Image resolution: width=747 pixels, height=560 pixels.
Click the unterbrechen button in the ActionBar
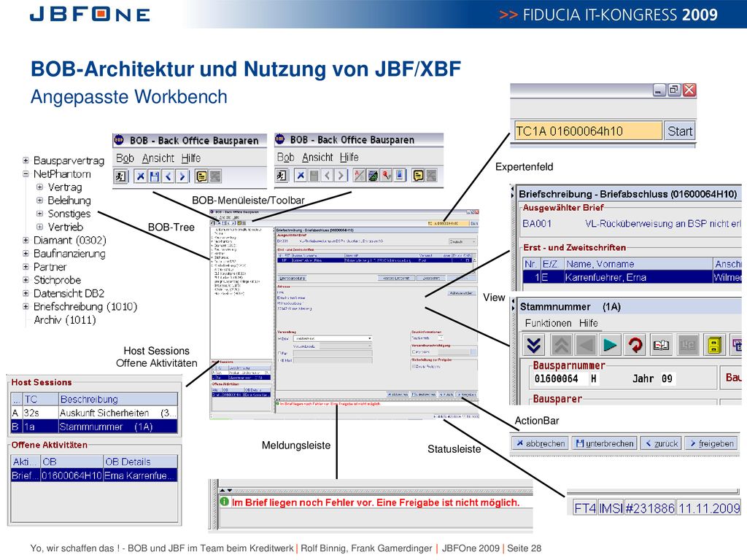point(605,443)
